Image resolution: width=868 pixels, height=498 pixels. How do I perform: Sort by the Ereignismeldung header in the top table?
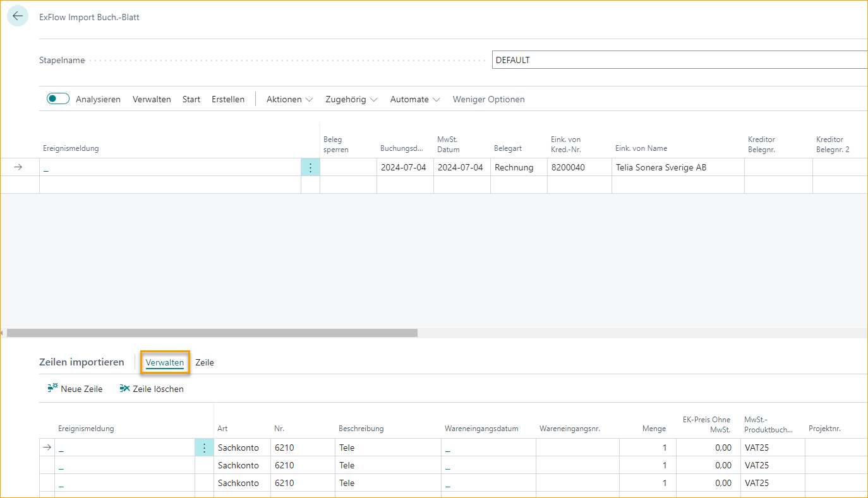pos(71,148)
